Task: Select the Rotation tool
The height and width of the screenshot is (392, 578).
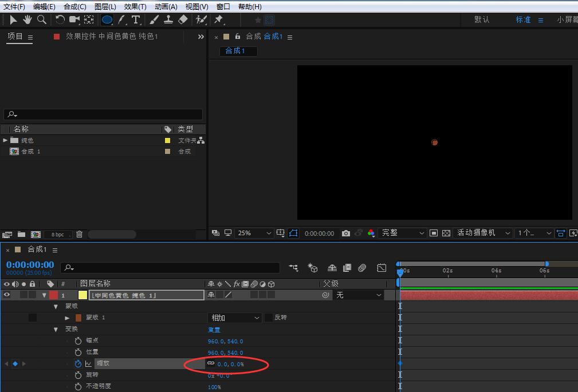Action: pos(60,19)
